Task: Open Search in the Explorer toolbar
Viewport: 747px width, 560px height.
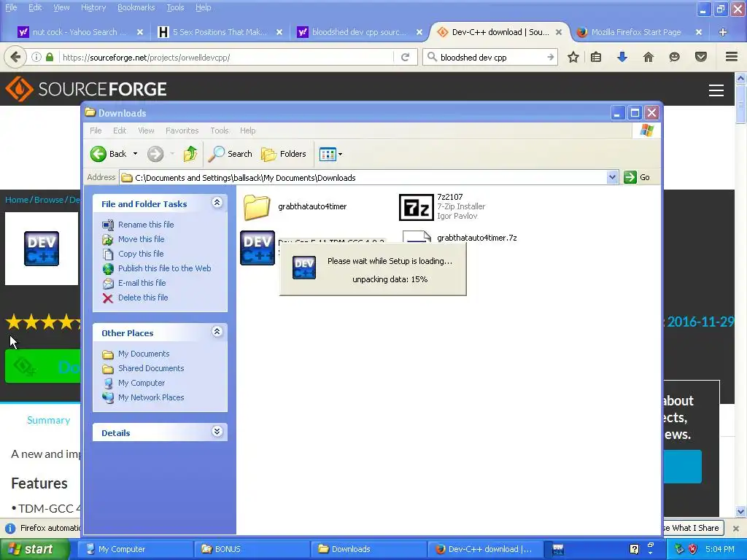Action: (x=230, y=154)
